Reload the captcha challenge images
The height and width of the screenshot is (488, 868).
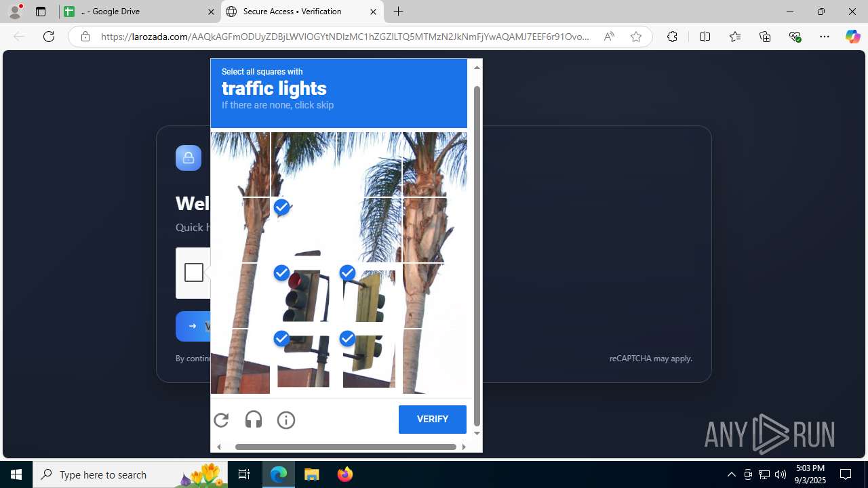(x=221, y=420)
